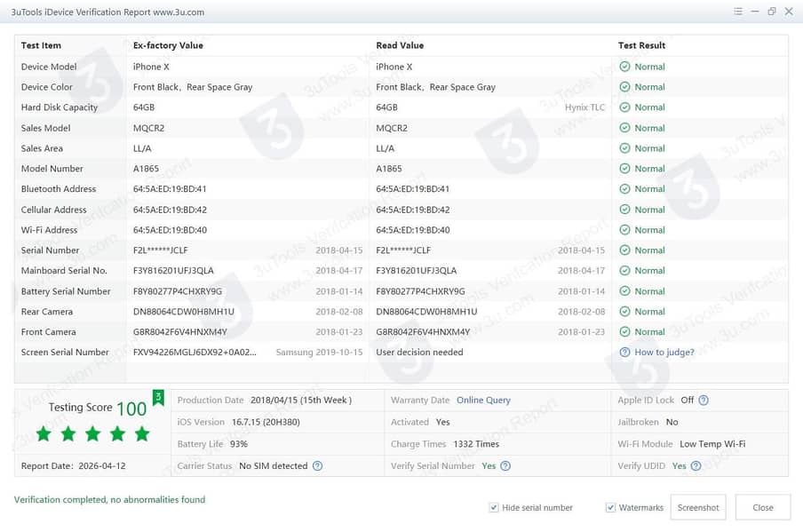Click the Screen Serial Number row label
The image size is (803, 532).
65,353
